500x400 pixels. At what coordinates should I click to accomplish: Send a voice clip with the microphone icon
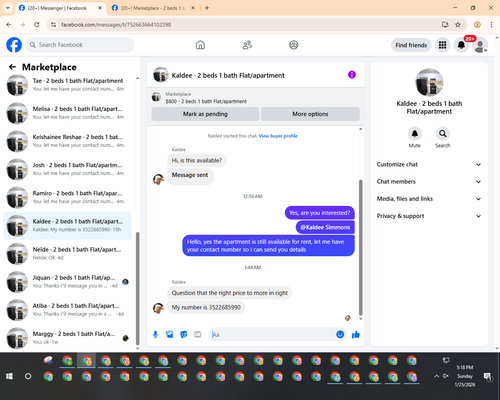155,334
